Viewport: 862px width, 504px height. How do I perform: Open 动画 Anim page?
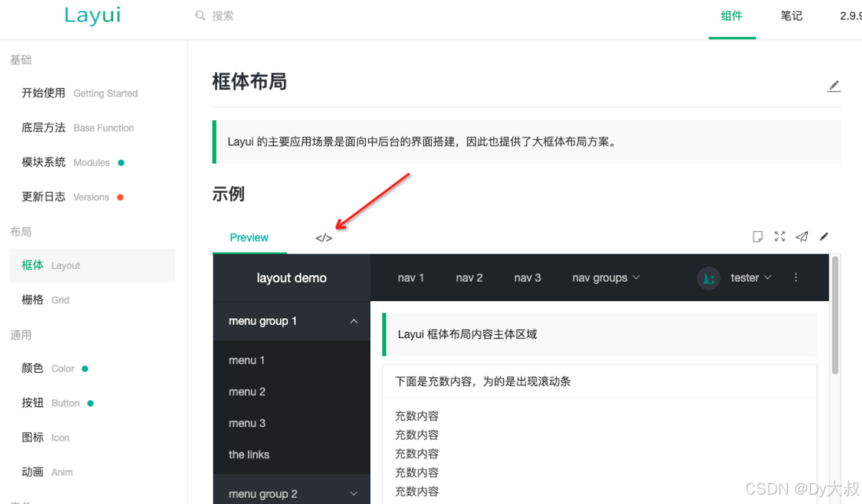(x=47, y=472)
